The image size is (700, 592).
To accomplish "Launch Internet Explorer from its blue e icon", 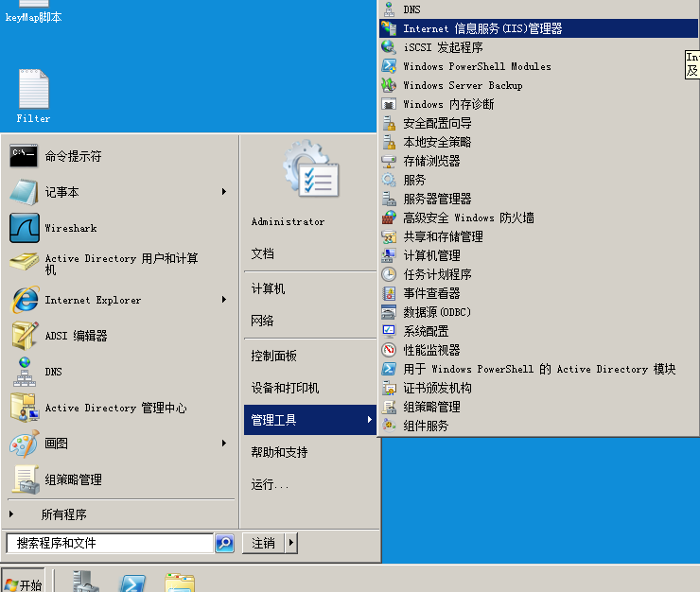I will (x=25, y=300).
